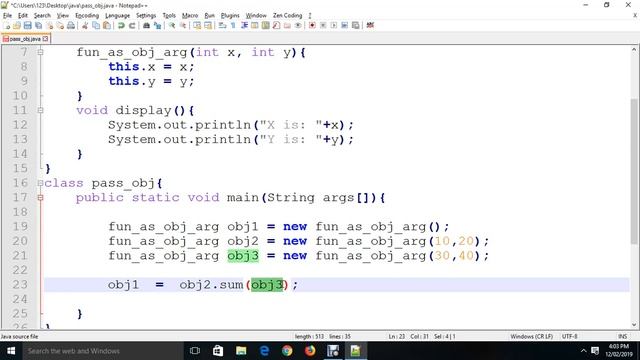The image size is (640, 360).
Task: Open the Run menu
Action: (x=209, y=16)
